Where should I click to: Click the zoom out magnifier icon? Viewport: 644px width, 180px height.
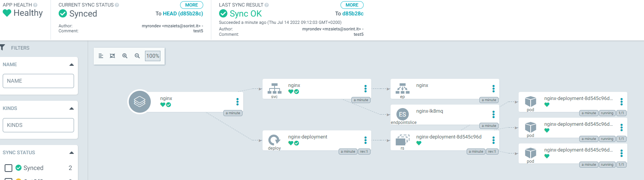pyautogui.click(x=137, y=56)
